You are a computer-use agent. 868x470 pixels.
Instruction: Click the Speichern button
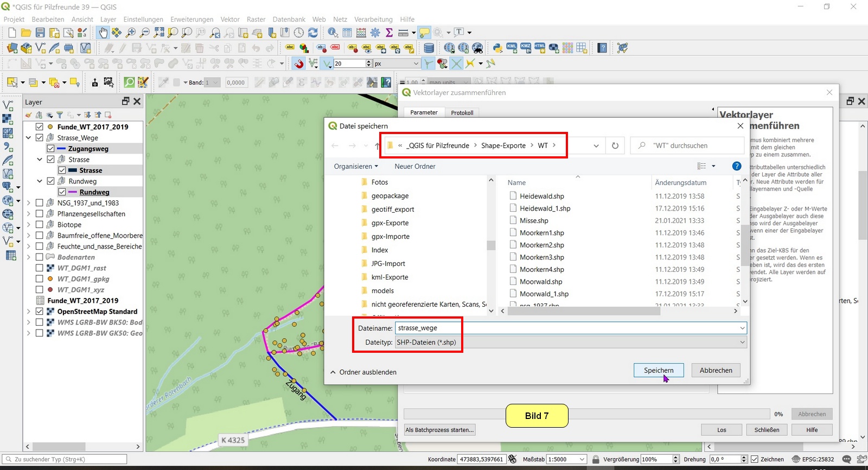(658, 370)
